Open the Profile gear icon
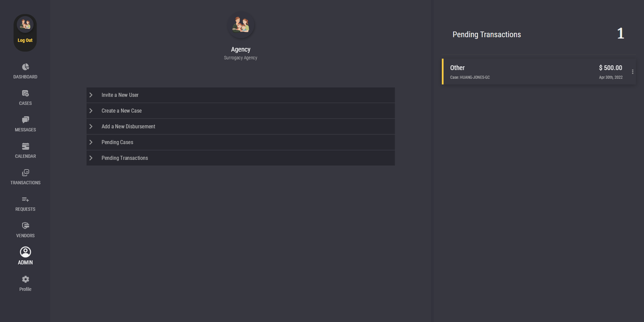Viewport: 644px width, 322px height. 25,279
